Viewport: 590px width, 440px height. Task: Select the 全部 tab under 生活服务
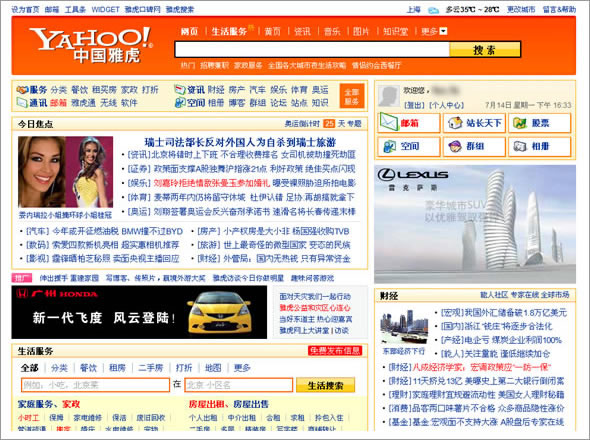(30, 368)
